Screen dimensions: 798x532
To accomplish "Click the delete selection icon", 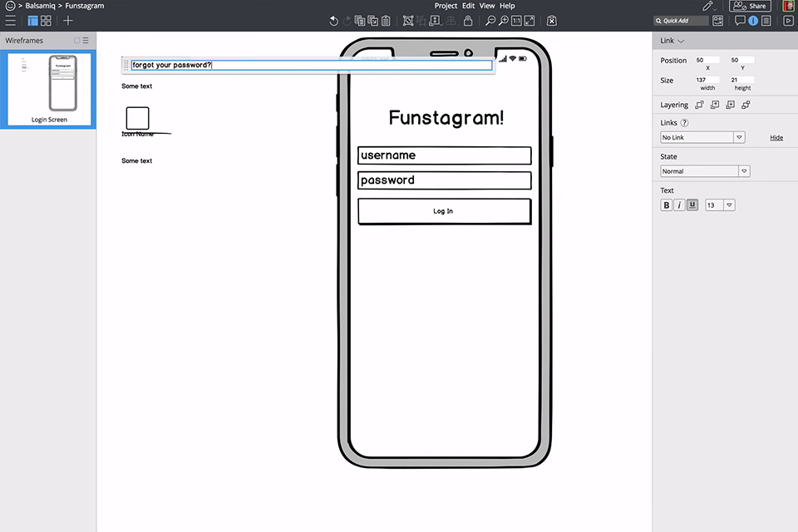I will point(552,21).
